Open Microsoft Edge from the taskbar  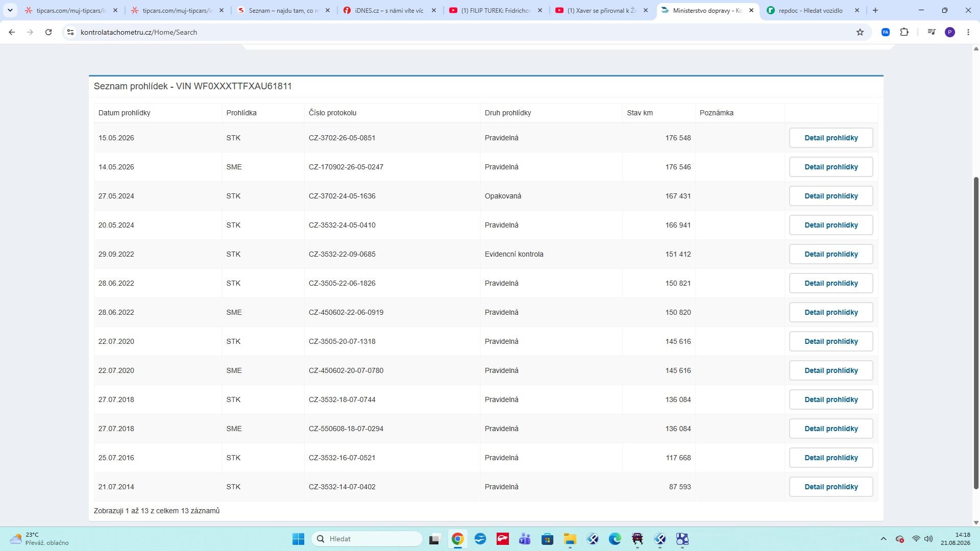[x=615, y=539]
